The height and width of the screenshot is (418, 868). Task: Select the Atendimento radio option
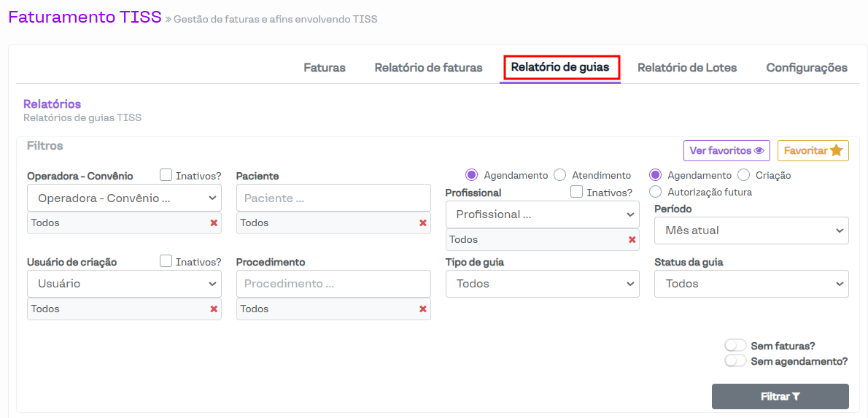[x=560, y=175]
